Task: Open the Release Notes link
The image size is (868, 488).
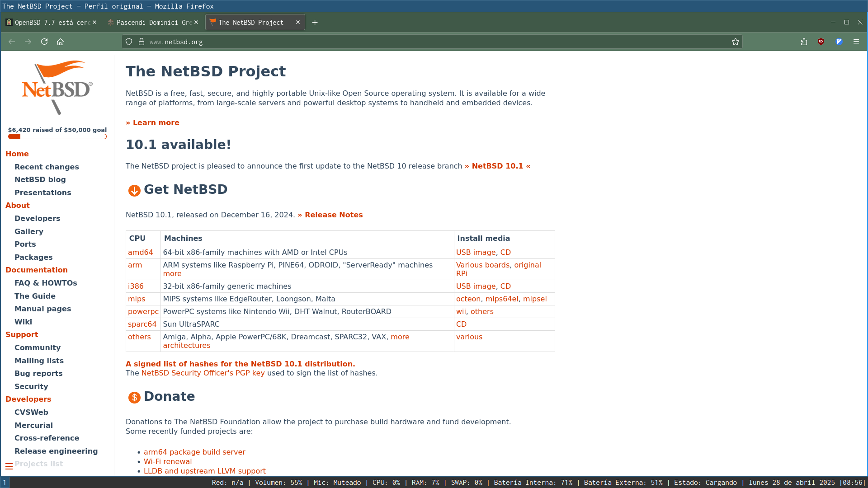Action: (330, 215)
